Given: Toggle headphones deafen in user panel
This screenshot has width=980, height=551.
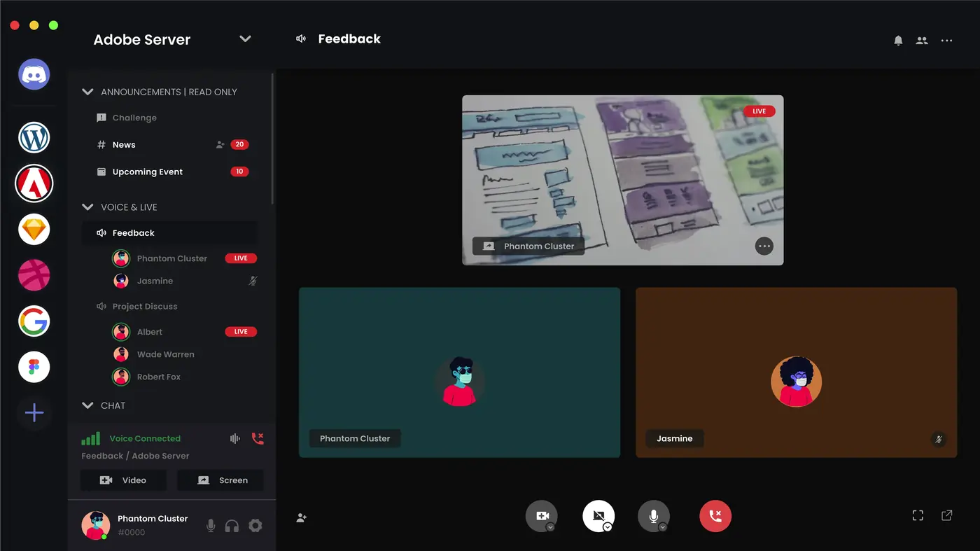Looking at the screenshot, I should [x=232, y=525].
